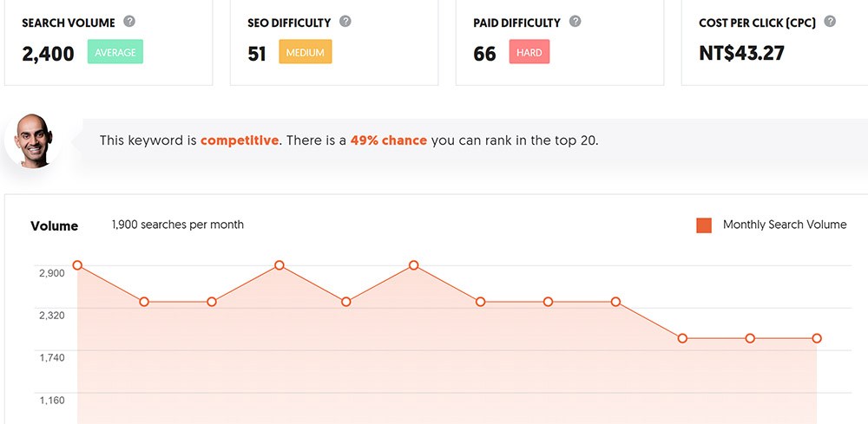Click the 'competitive' highlighted keyword text
Screen dimensions: 868x424
click(x=240, y=140)
